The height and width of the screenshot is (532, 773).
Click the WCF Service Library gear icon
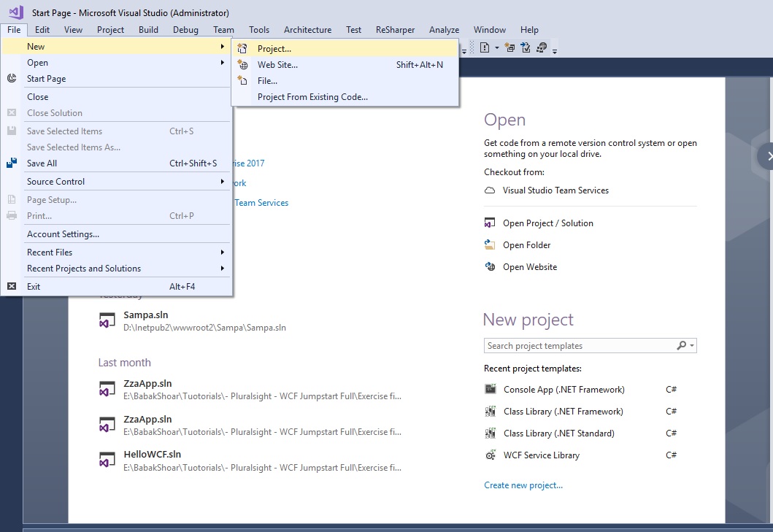[x=491, y=455]
